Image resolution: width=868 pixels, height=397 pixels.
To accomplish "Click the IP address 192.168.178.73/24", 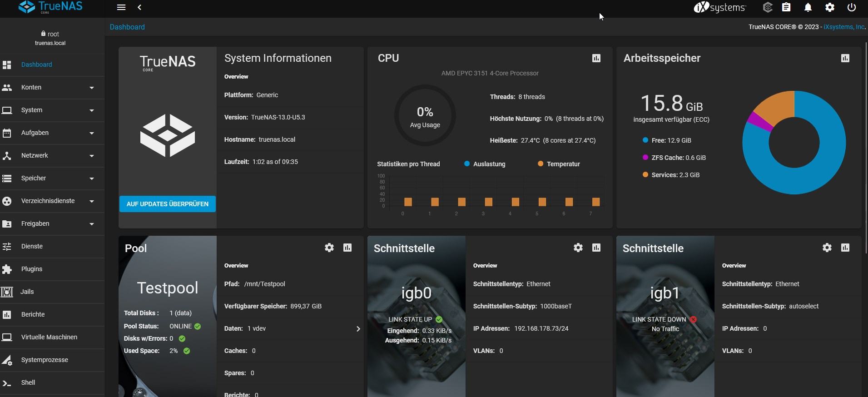I will pos(541,328).
